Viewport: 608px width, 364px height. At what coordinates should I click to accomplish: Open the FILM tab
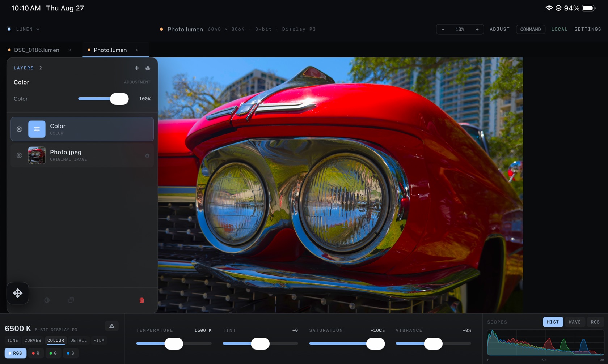click(99, 341)
